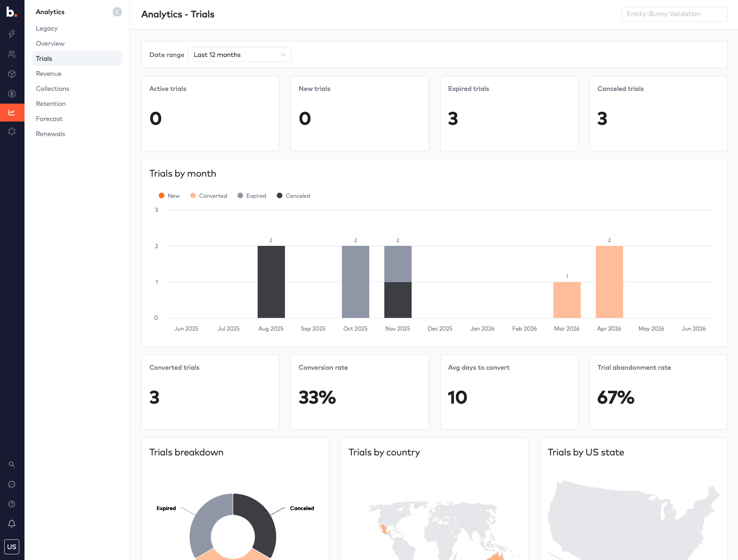This screenshot has height=560, width=738.
Task: Open the product cube sidebar icon
Action: point(12,74)
